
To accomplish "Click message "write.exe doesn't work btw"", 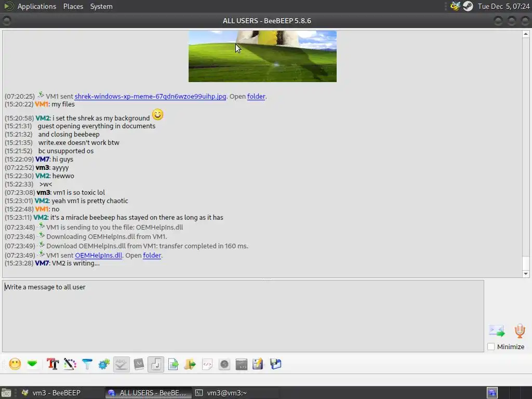I will [79, 142].
